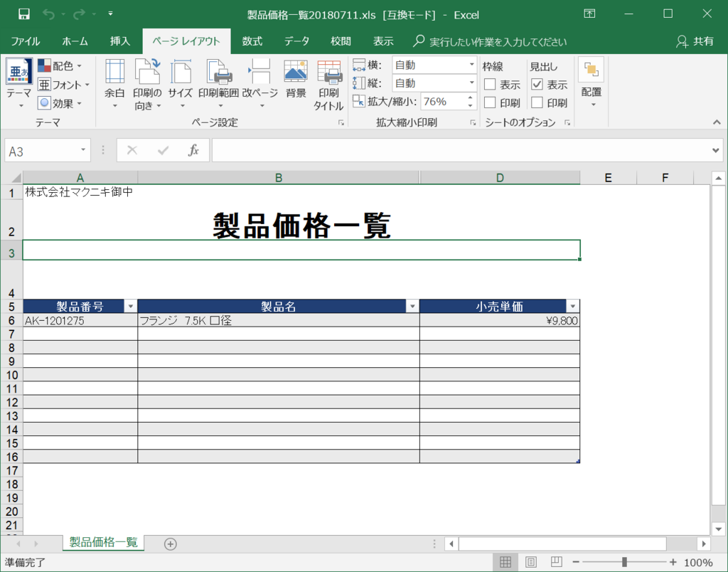
Task: Click the 余白 margins button
Action: 114,84
